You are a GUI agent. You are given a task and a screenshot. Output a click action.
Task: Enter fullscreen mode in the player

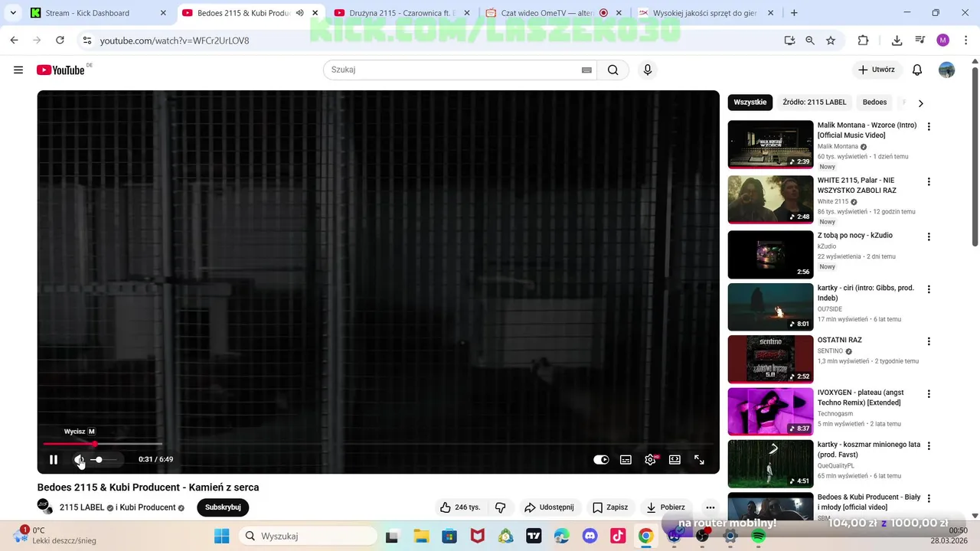pos(699,460)
